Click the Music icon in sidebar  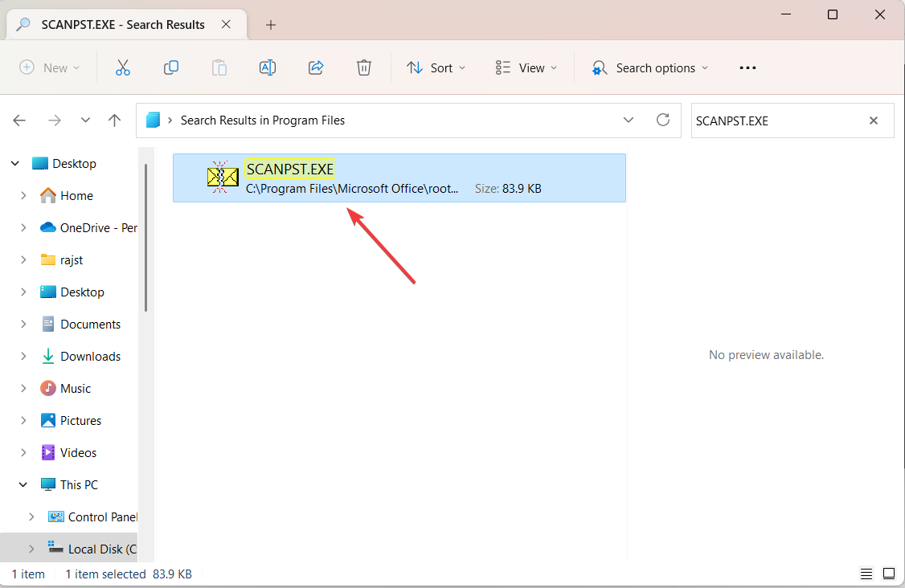[x=48, y=388]
